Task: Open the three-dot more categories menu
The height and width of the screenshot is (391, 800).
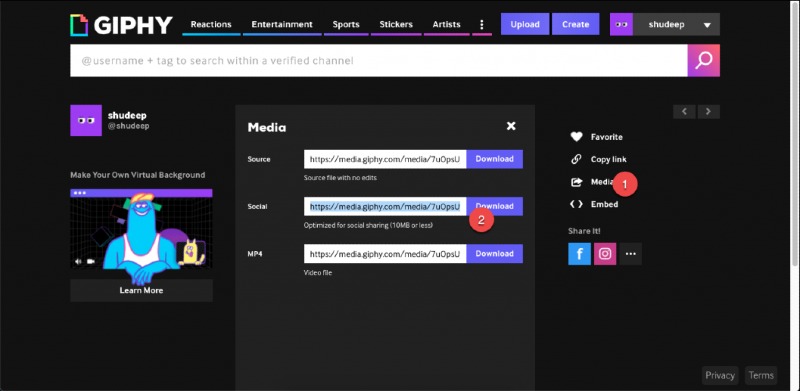Action: pos(482,25)
